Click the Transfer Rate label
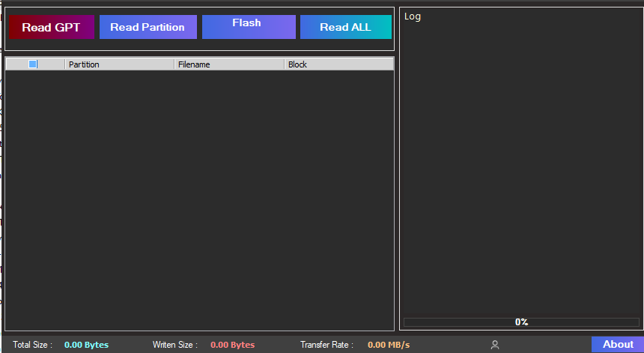The height and width of the screenshot is (353, 644). coord(326,345)
